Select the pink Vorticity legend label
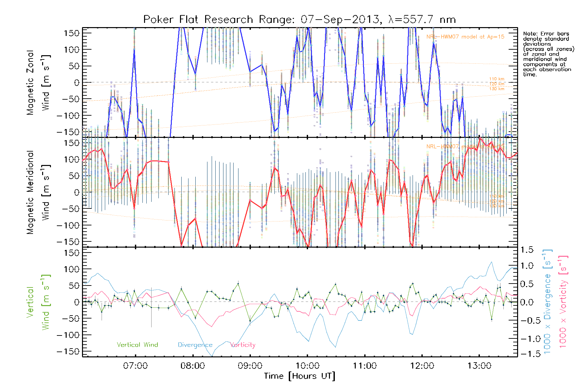Image resolution: width=588 pixels, height=392 pixels. point(243,345)
